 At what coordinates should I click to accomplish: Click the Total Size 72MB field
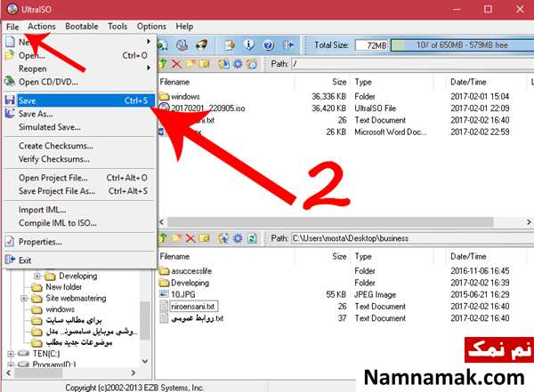[x=371, y=45]
